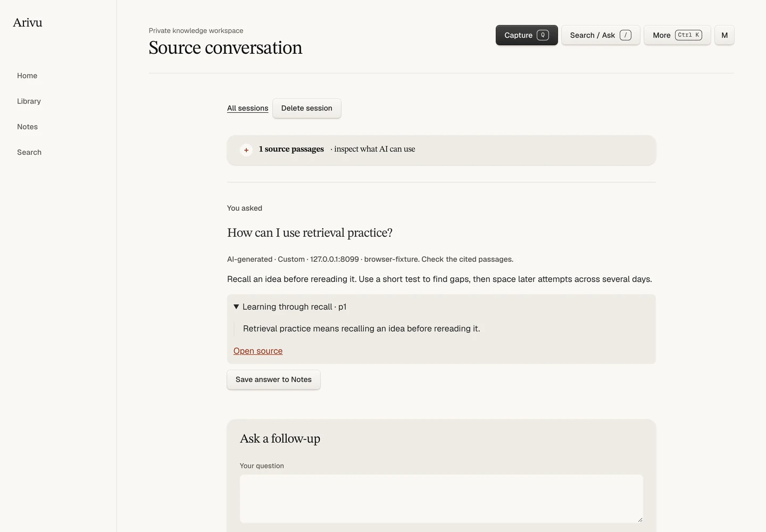This screenshot has width=766, height=532.
Task: Open Search / Ask
Action: [601, 35]
